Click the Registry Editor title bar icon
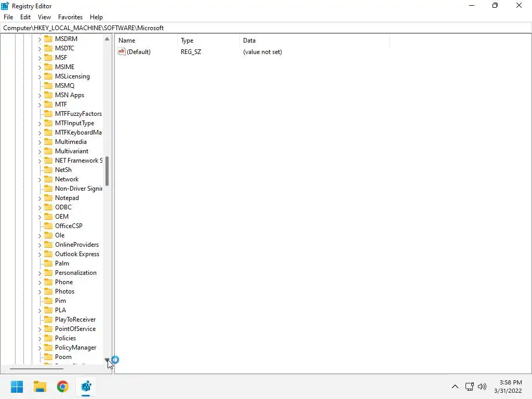532x399 pixels. coord(5,6)
